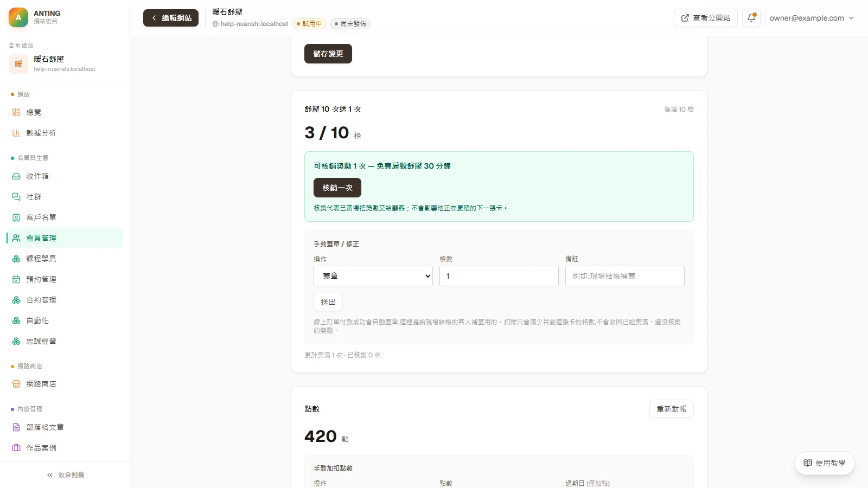Click the notification bell icon
This screenshot has height=488, width=868.
pyautogui.click(x=751, y=18)
